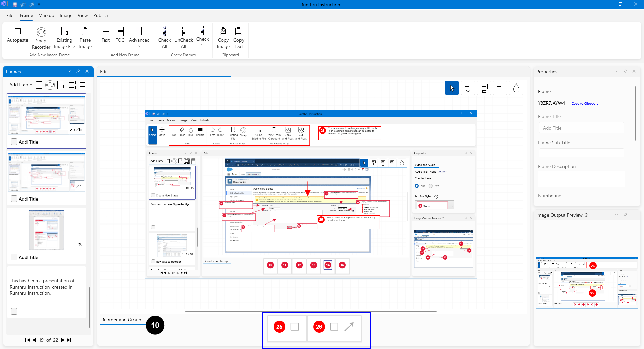Image resolution: width=644 pixels, height=349 pixels.
Task: Click Copy Image in Clipboard group
Action: click(223, 32)
